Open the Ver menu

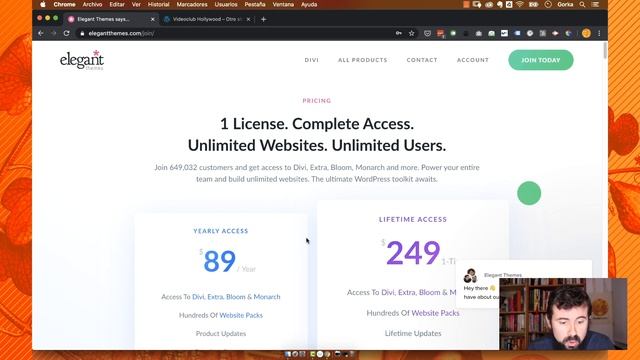click(136, 4)
